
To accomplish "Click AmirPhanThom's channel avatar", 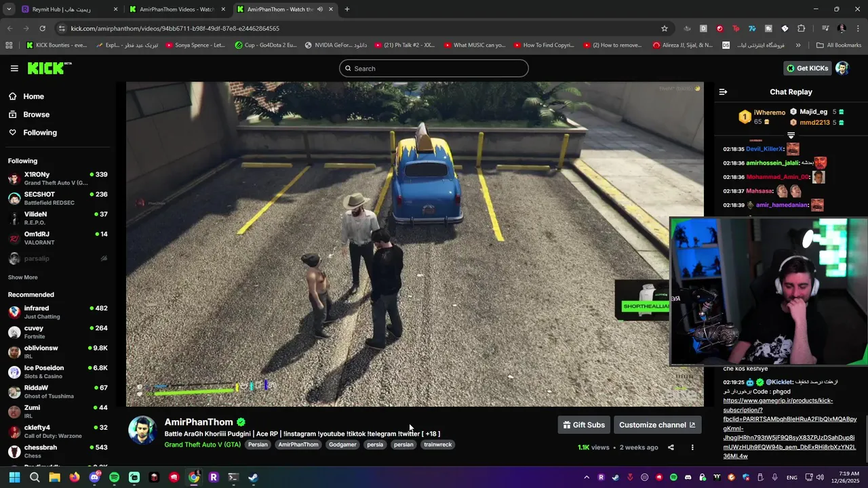I will pos(142,430).
